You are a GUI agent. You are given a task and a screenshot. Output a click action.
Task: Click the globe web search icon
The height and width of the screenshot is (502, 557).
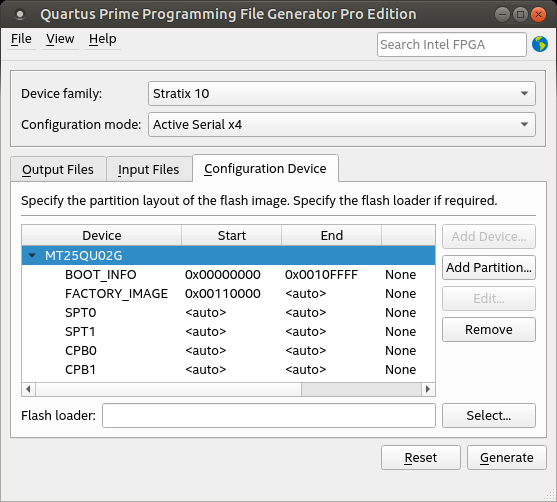(x=540, y=44)
